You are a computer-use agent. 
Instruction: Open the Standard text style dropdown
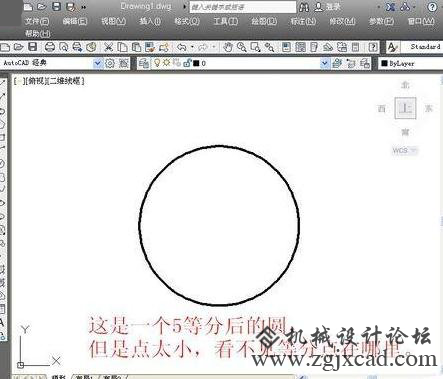tap(421, 47)
